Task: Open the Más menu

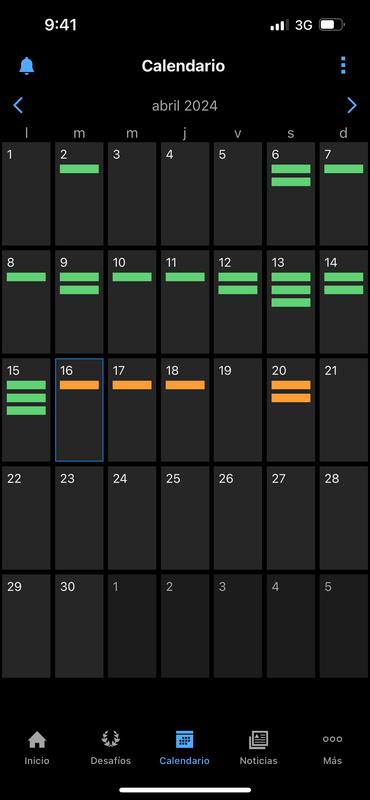Action: (332, 747)
